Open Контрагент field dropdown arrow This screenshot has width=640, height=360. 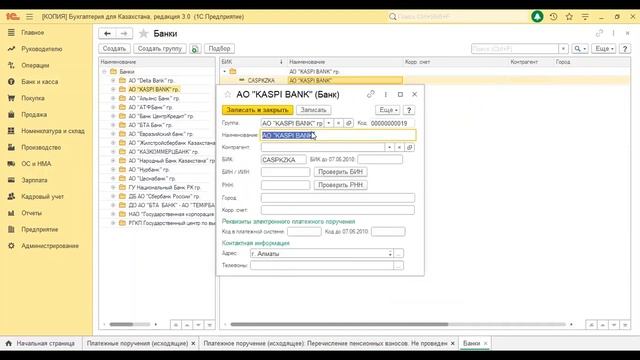pos(389,147)
